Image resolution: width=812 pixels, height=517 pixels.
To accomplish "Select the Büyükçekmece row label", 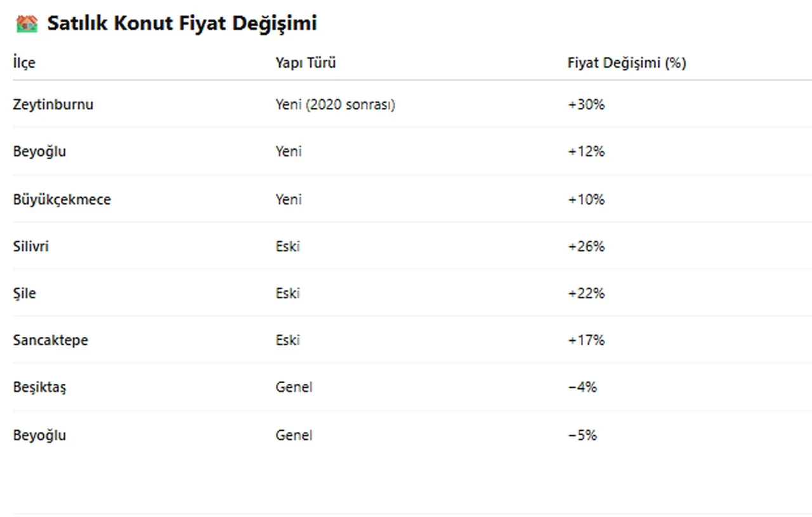I will click(62, 199).
